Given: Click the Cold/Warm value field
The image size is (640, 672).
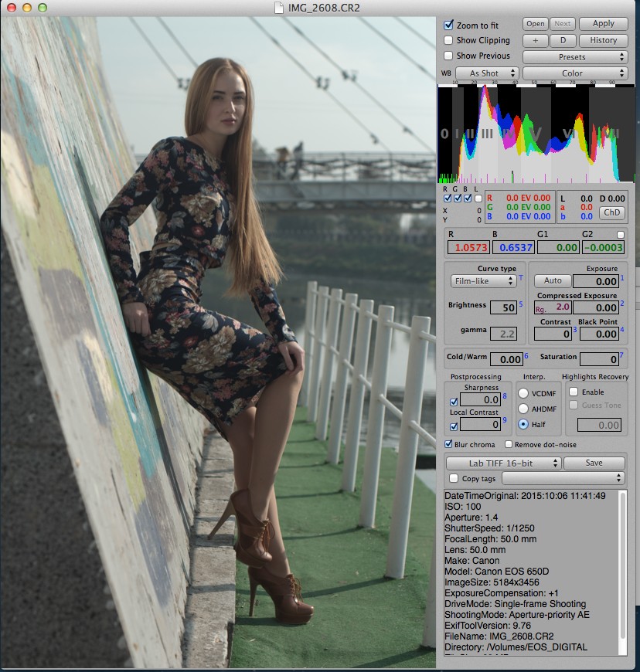Looking at the screenshot, I should (x=506, y=359).
